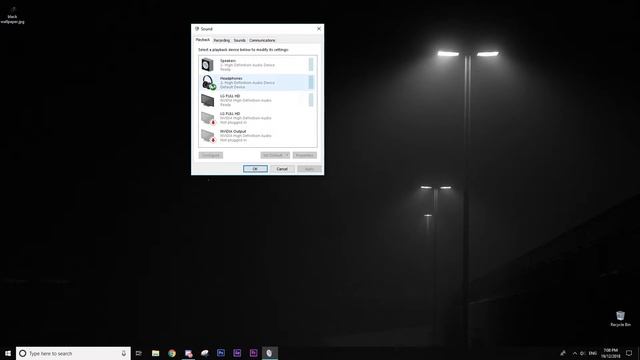
Task: Click the ready LG FULL HD monitor icon
Action: point(207,100)
